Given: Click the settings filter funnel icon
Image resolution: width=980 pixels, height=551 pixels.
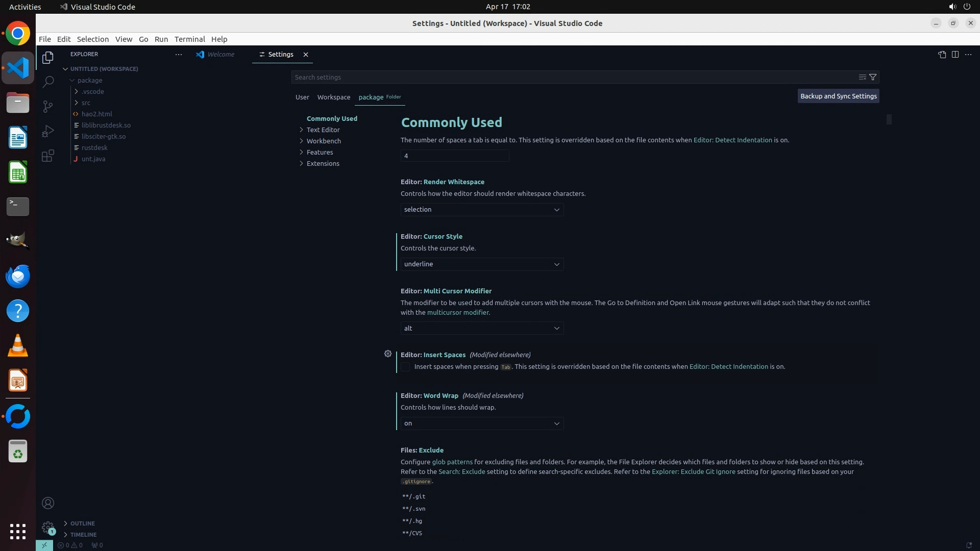Looking at the screenshot, I should coord(873,77).
